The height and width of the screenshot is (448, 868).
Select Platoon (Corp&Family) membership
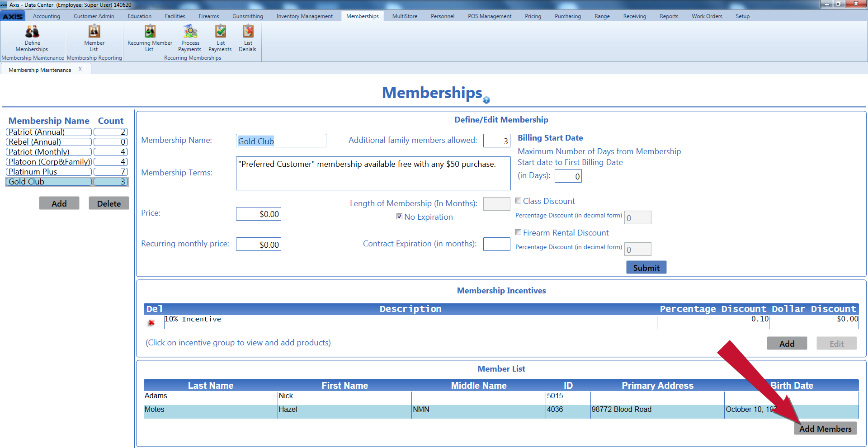49,162
